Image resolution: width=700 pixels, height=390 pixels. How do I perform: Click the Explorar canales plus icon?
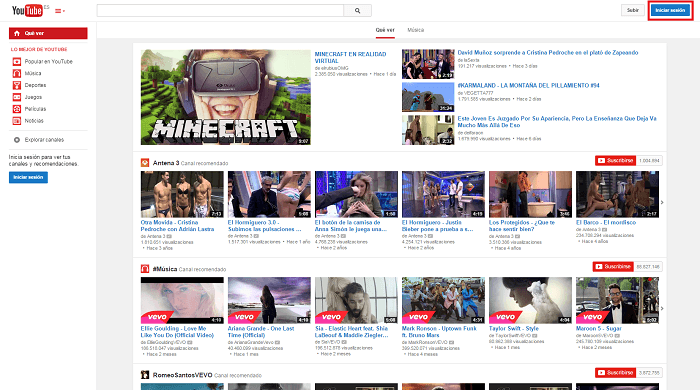pyautogui.click(x=17, y=140)
